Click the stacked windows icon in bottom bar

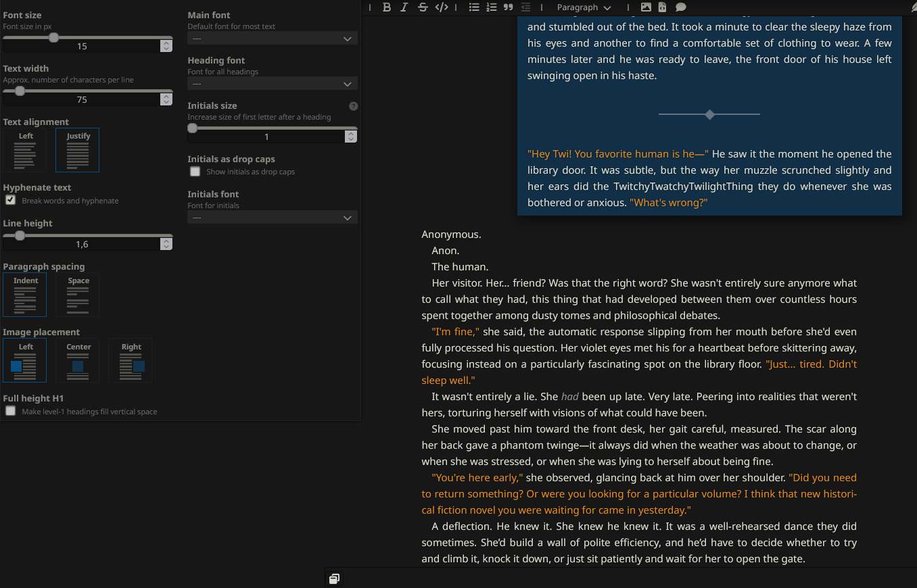click(334, 579)
